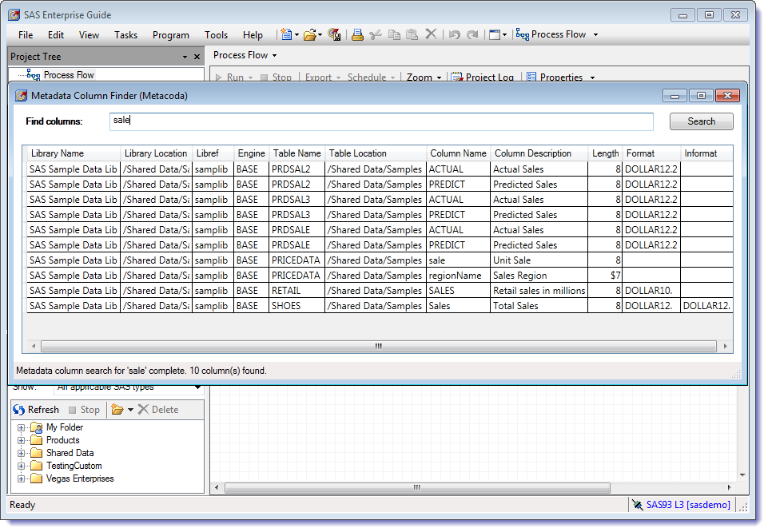Open the Edit menu
Viewport: 768px width, 532px height.
(56, 35)
